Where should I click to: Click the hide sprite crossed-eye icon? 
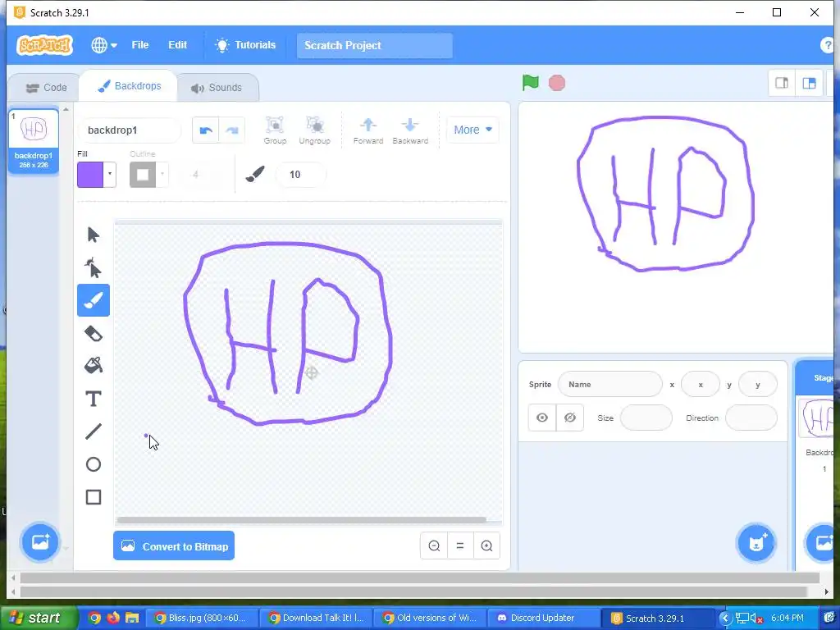point(570,418)
